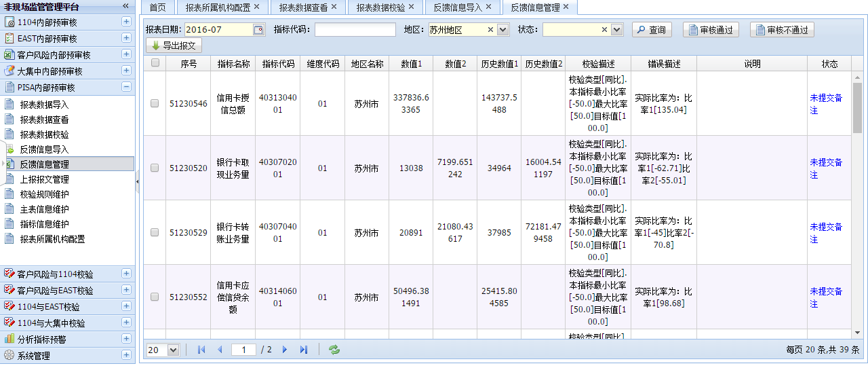The image size is (868, 368).
Task: Open the 地区 region dropdown arrow
Action: pos(502,30)
